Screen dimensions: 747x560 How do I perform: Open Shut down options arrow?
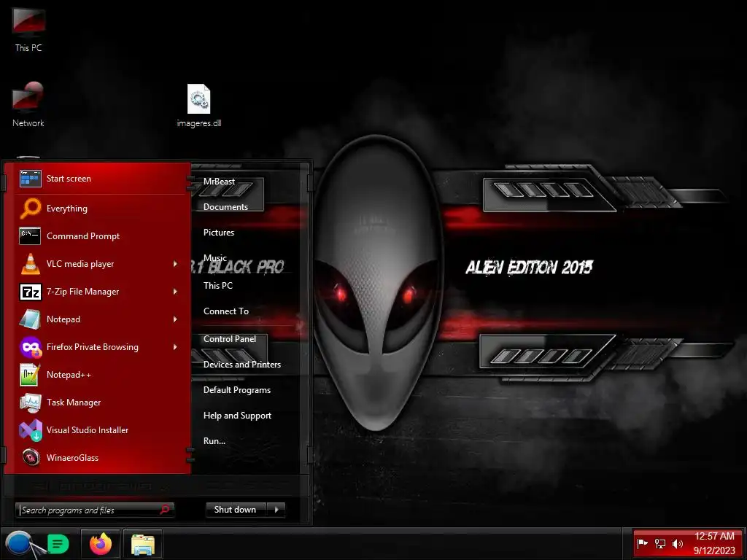click(x=276, y=510)
